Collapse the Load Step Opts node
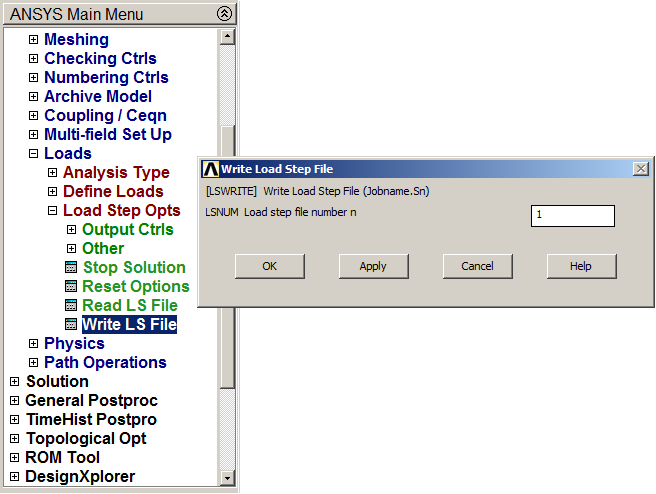This screenshot has width=656, height=494. (52, 210)
